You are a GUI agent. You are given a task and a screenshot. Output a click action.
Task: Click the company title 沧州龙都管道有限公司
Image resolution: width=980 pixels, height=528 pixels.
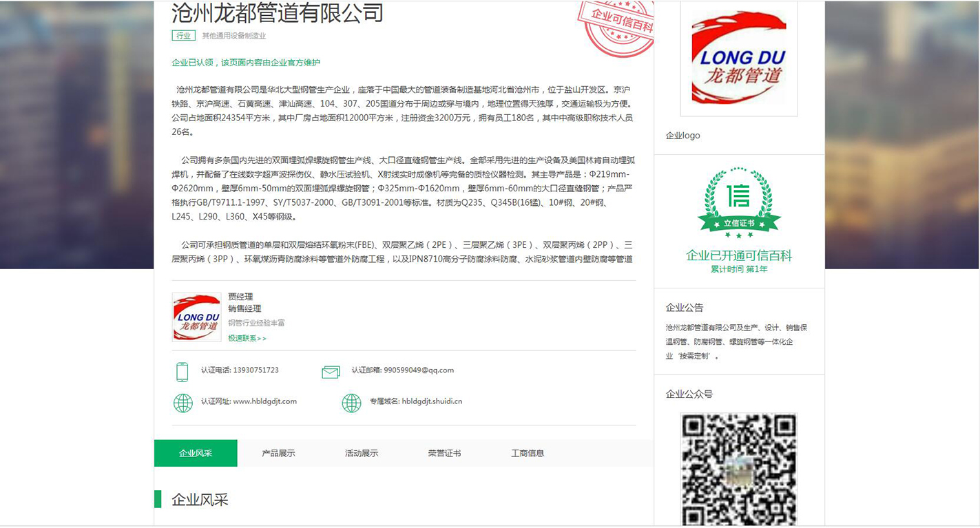point(278,13)
